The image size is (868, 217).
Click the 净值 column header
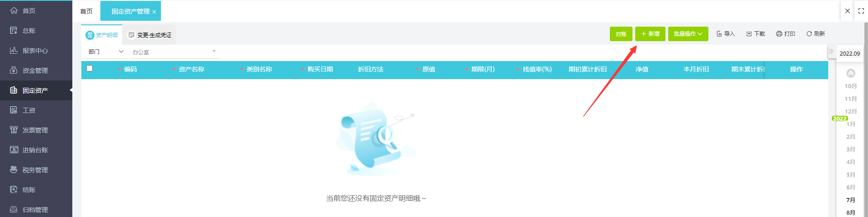click(x=642, y=69)
